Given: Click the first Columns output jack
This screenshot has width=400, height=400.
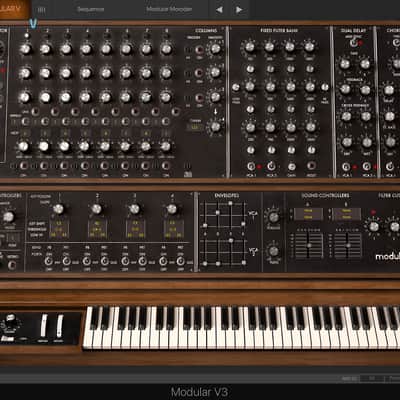Looking at the screenshot, I should 199,50.
